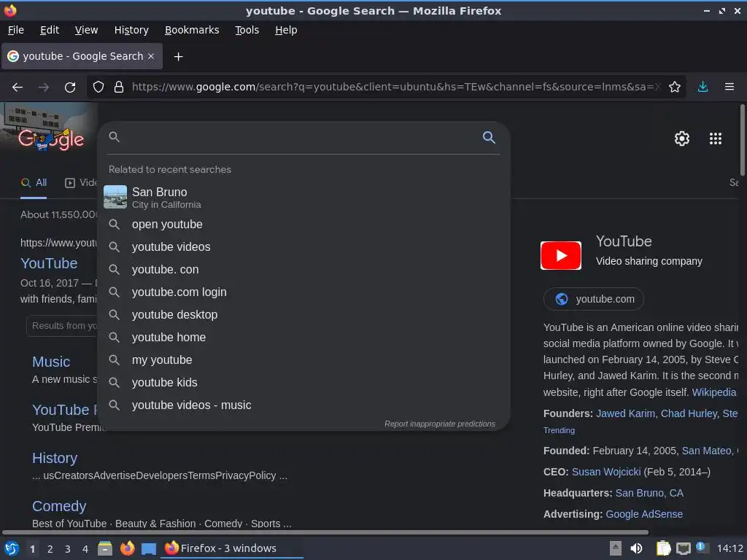Open Google quick settings gear
747x560 pixels.
[682, 139]
